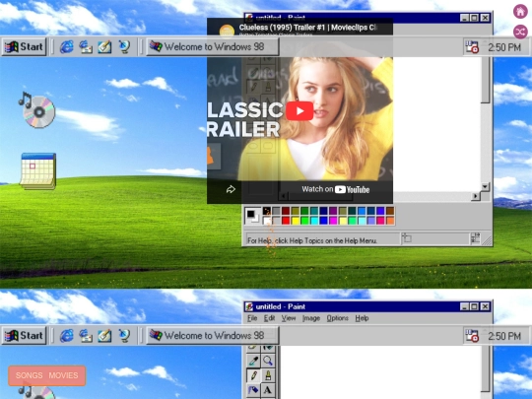Open the calendar desktop icon
The height and width of the screenshot is (399, 532).
coord(38,171)
